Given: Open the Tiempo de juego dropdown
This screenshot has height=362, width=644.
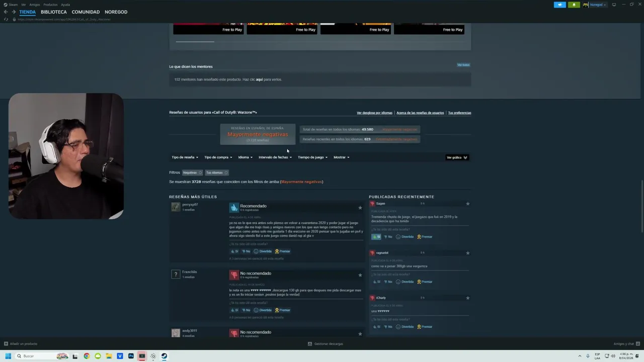Looking at the screenshot, I should tap(312, 157).
